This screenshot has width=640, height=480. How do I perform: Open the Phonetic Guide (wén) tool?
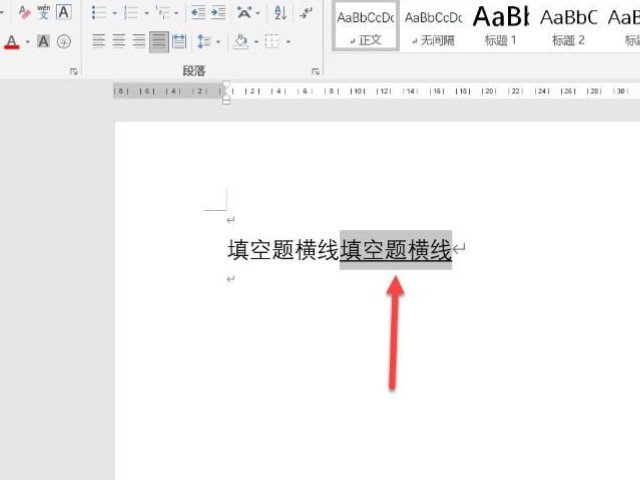tap(44, 12)
